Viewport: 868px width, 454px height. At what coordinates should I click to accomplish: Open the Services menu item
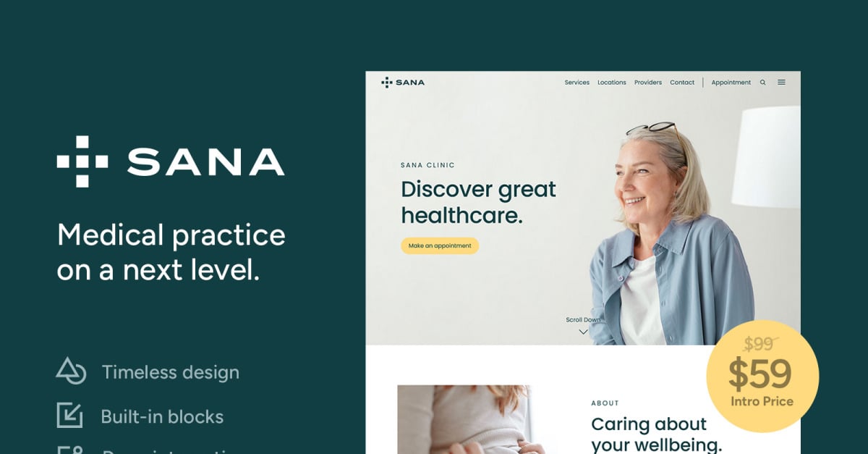577,83
